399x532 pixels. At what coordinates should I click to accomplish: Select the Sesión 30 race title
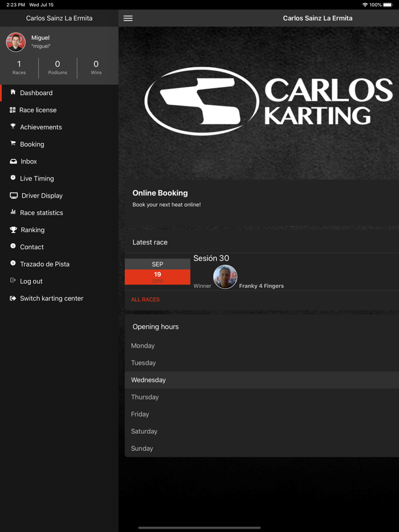[211, 258]
